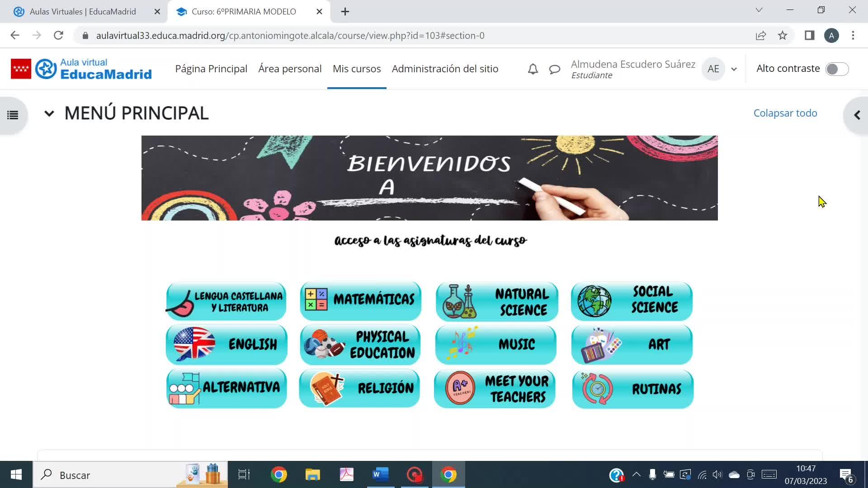Open the Chrome tab search dropdown

[x=759, y=10]
